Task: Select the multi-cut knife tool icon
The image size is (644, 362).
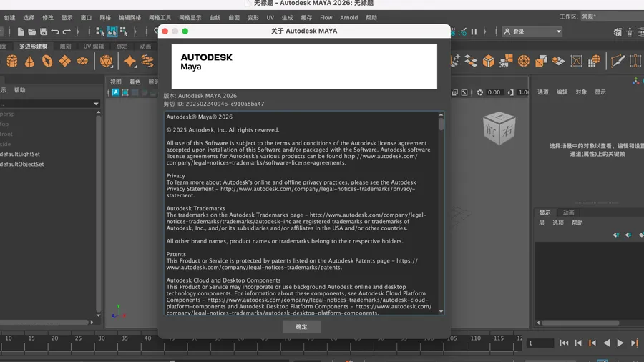Action: click(x=618, y=62)
